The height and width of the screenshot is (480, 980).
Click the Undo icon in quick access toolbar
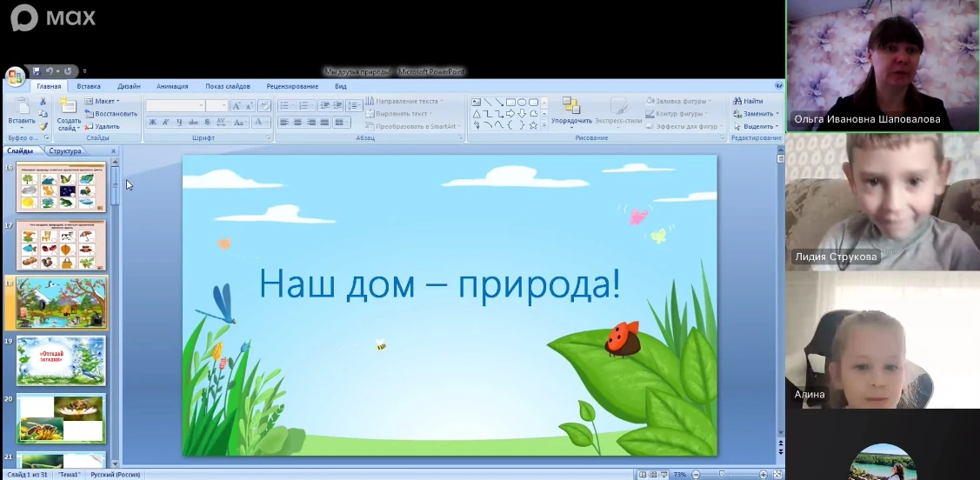coord(50,71)
